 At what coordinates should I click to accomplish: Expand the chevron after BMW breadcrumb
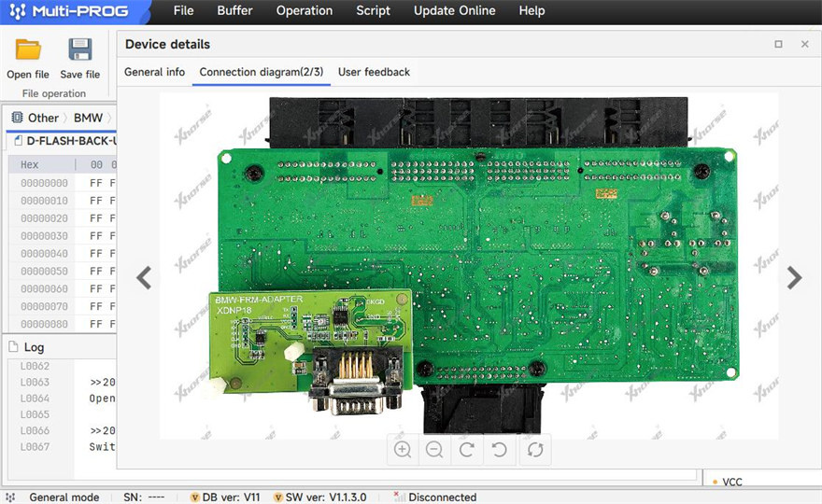click(109, 118)
